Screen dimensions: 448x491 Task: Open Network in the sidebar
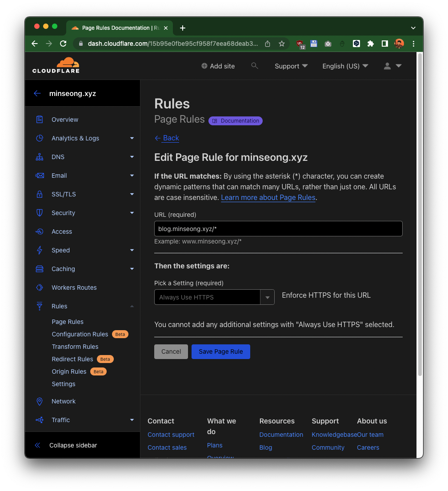coord(63,401)
